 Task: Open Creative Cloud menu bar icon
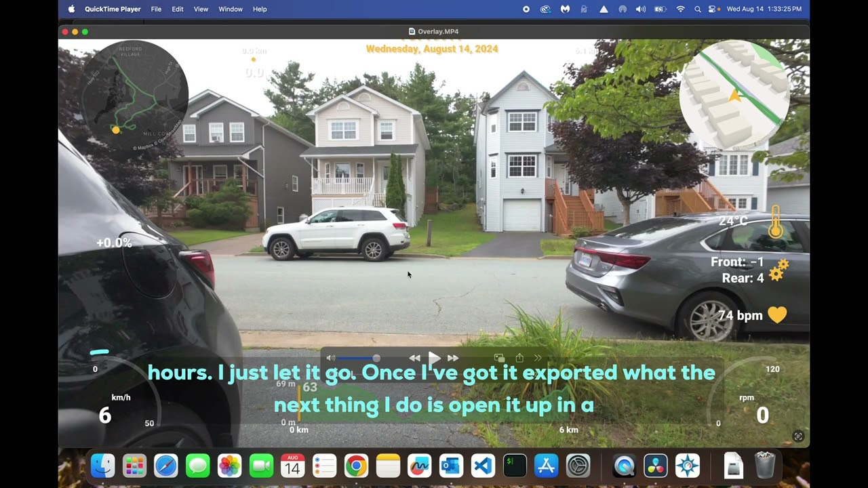545,9
